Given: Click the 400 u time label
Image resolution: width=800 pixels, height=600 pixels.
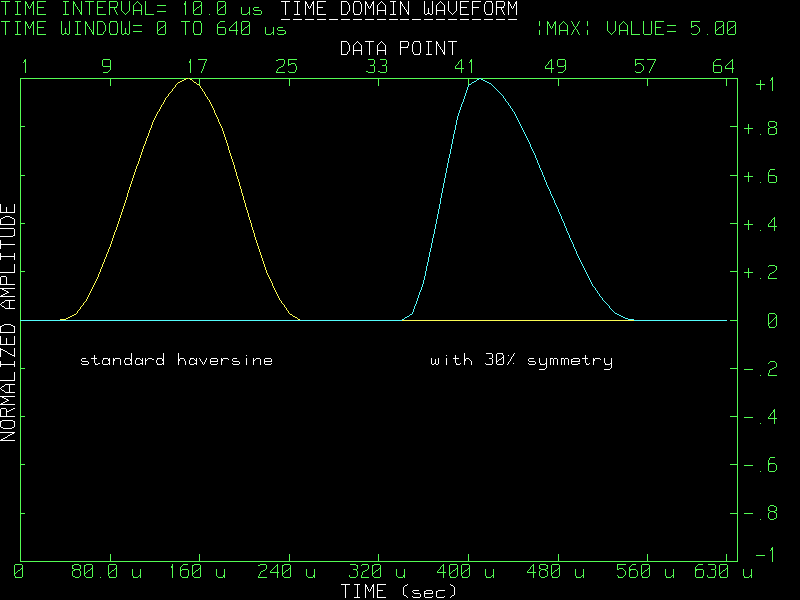Looking at the screenshot, I should click(466, 571).
